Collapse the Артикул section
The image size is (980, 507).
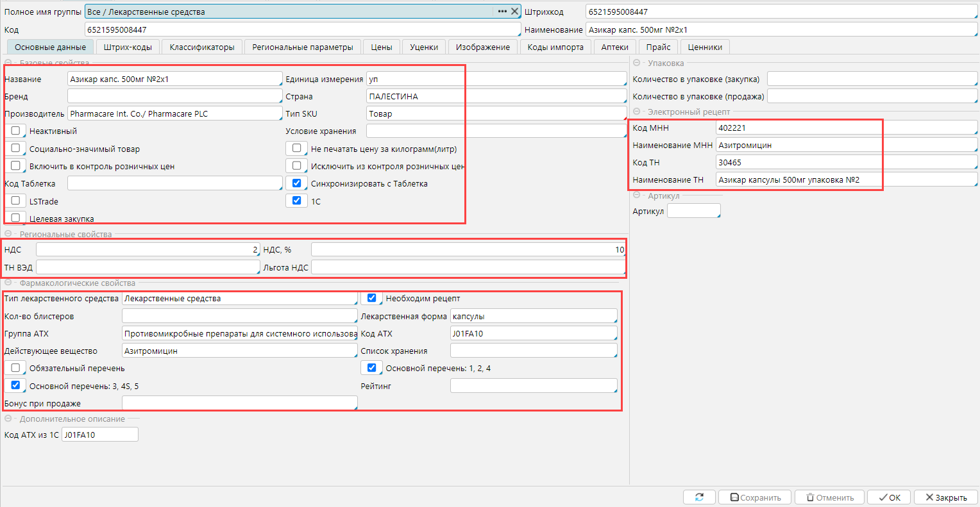click(637, 196)
